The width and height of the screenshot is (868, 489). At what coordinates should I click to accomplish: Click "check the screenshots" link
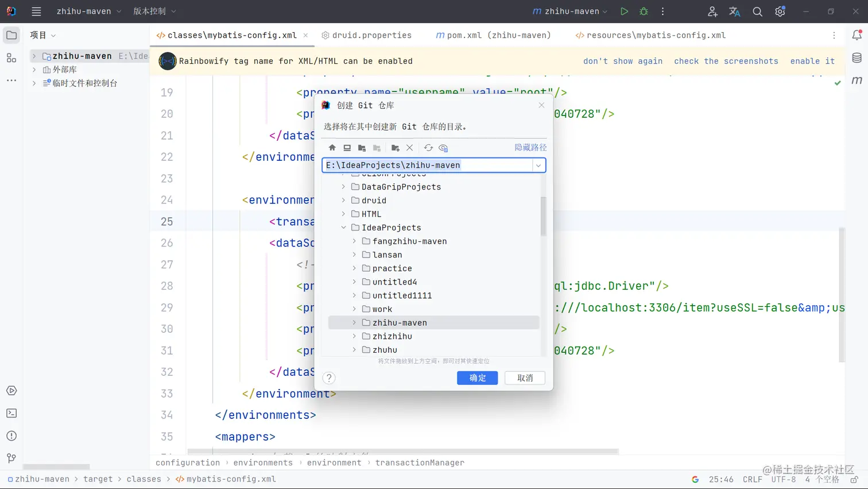[726, 61]
